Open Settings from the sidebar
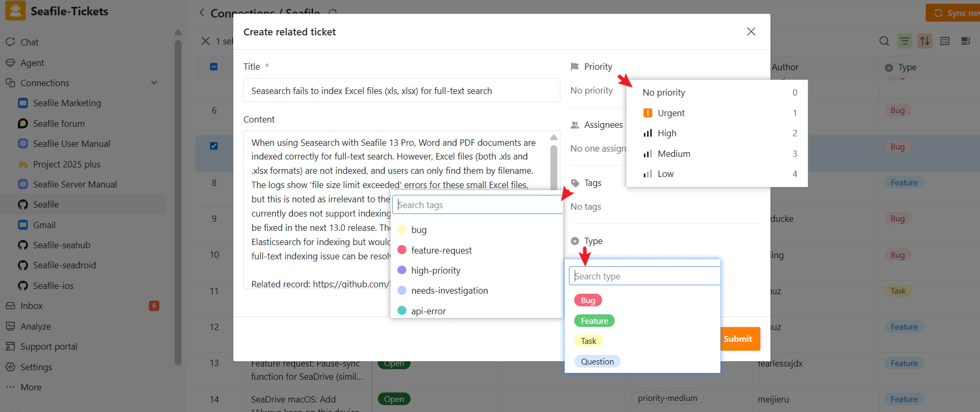The height and width of the screenshot is (412, 980). click(36, 367)
